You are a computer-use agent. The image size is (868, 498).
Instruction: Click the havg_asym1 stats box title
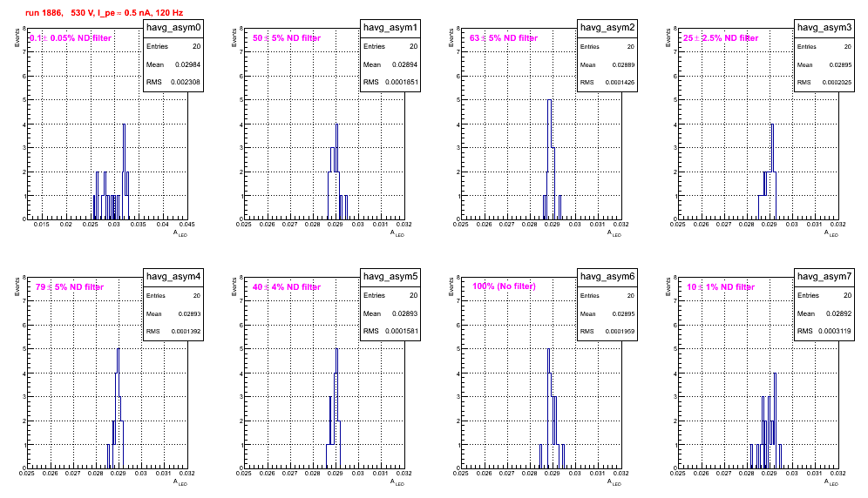click(x=390, y=27)
